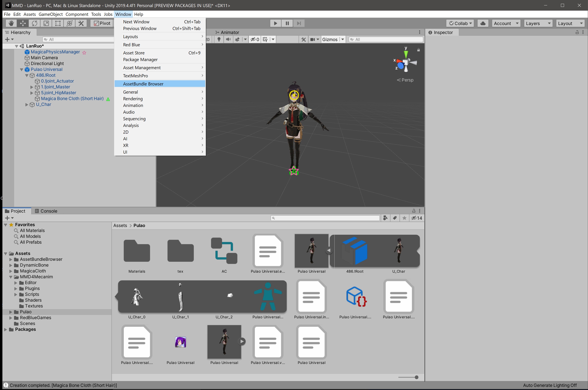The image size is (588, 390).
Task: Select the Hand tool in toolbar
Action: [11, 23]
